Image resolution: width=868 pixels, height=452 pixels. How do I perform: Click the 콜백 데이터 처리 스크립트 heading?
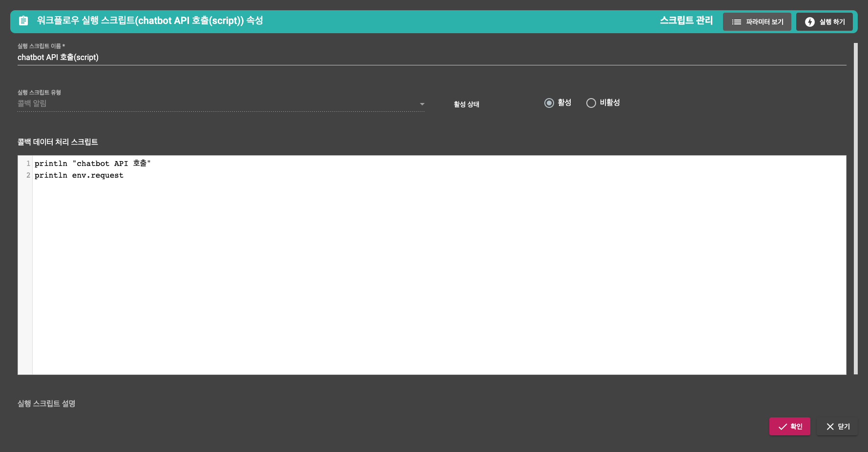(x=58, y=142)
